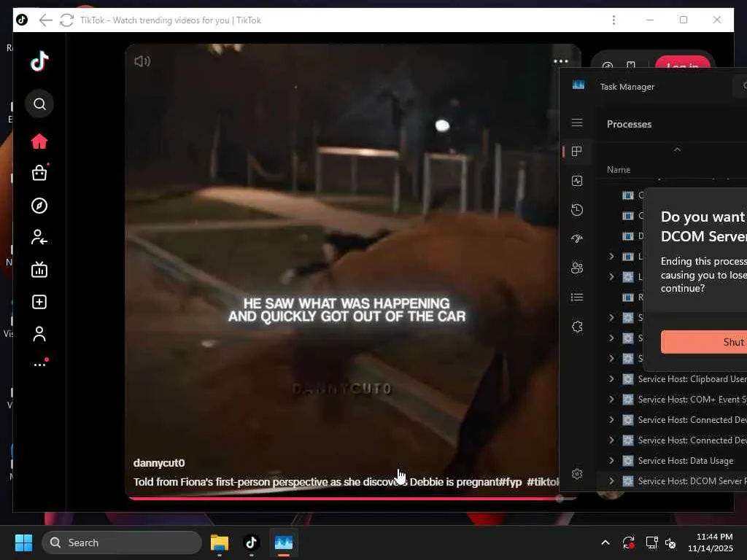Open the Windows Start menu
Screen dimensions: 747x560
(x=23, y=542)
